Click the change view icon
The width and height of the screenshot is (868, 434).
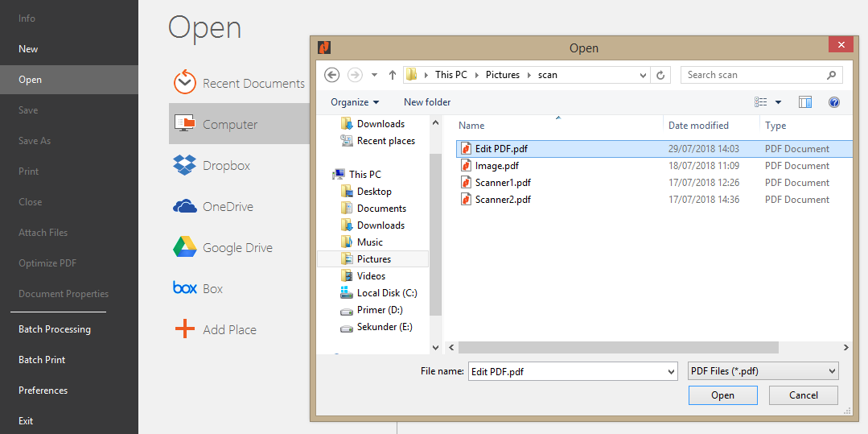click(761, 102)
